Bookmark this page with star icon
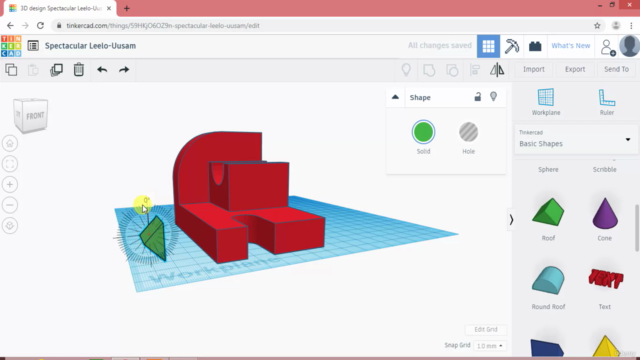 coord(597,25)
